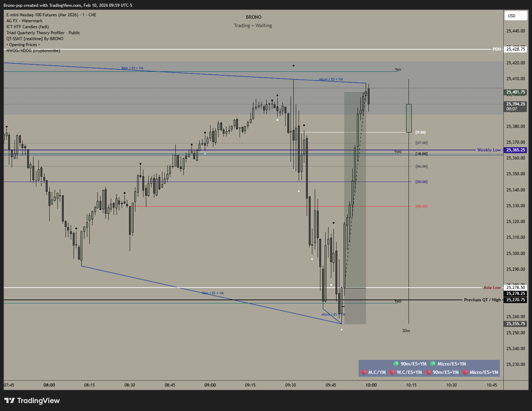Screen dimensions: 532x411
Task: Click the 25,428.75 price tag
Action: point(515,49)
